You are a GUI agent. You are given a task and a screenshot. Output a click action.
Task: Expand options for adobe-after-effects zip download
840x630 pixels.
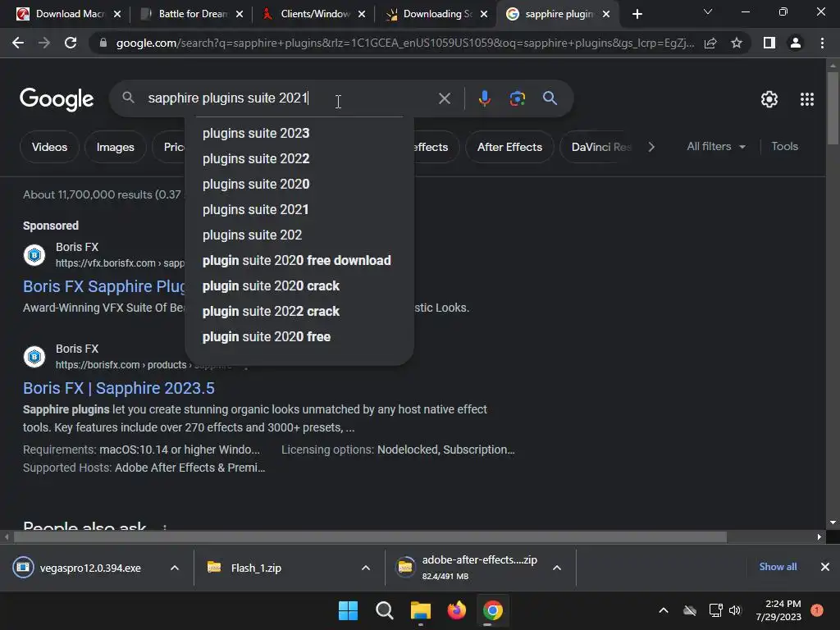[557, 568]
